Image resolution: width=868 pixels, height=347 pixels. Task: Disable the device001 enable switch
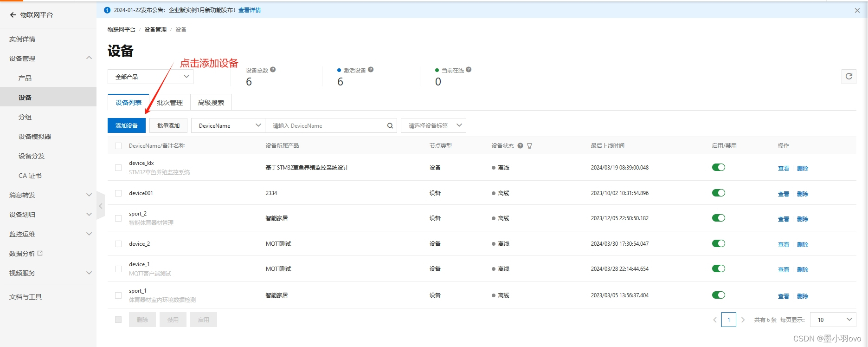click(719, 193)
